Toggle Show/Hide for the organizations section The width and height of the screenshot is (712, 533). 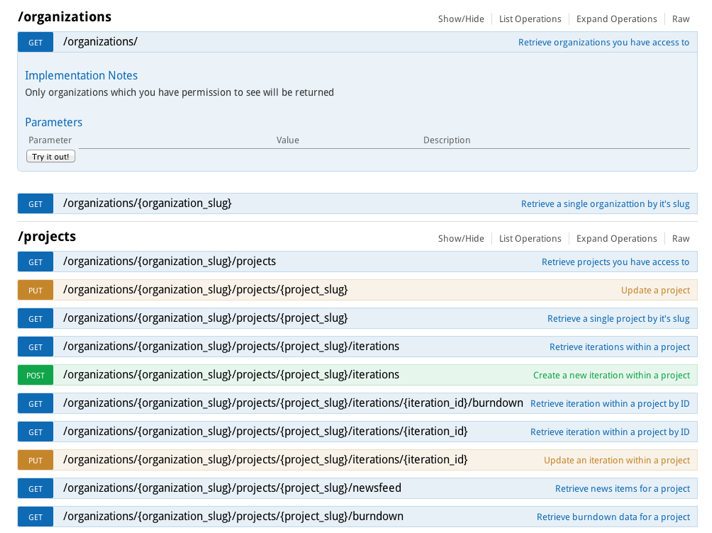460,19
